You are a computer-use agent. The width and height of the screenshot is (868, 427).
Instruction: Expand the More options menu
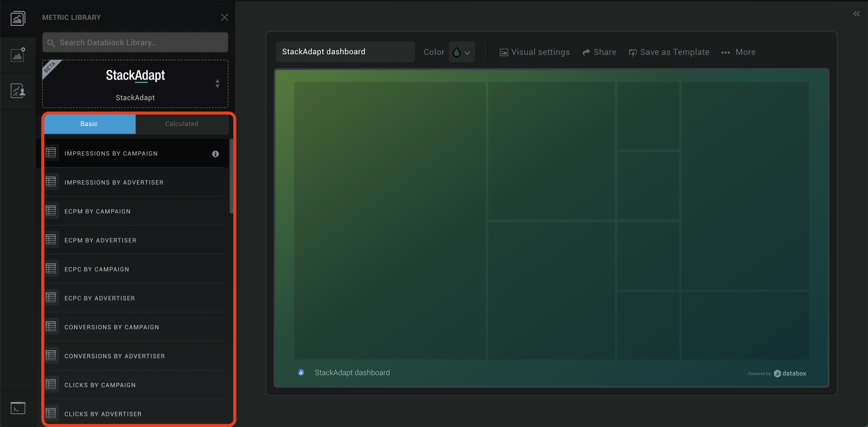738,52
